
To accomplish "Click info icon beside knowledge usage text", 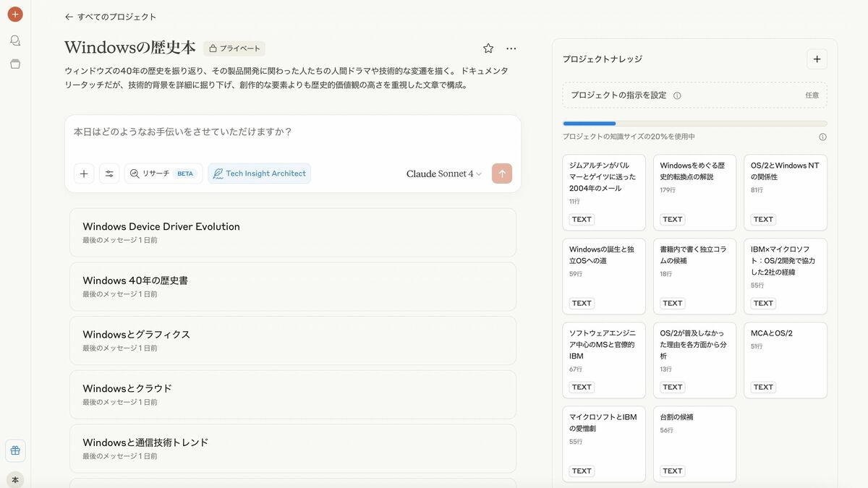I will 822,137.
